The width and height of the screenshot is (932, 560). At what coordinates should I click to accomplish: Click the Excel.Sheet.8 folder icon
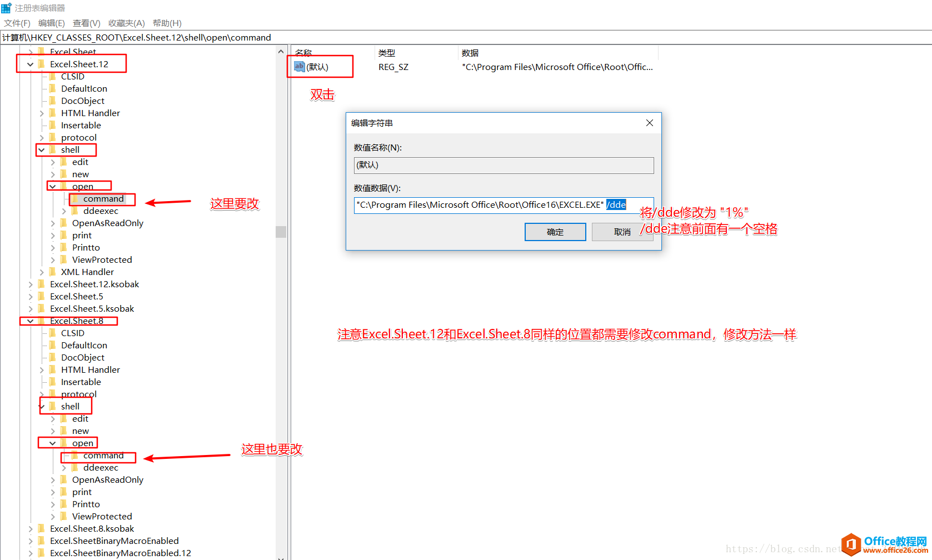pyautogui.click(x=42, y=321)
